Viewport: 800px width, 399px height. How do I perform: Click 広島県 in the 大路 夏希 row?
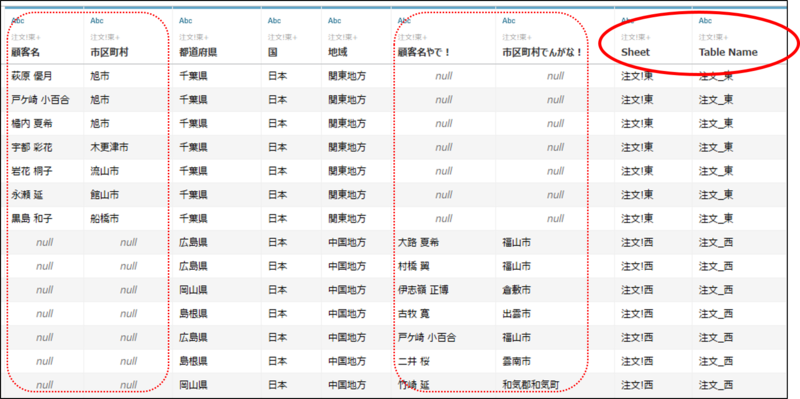point(193,242)
